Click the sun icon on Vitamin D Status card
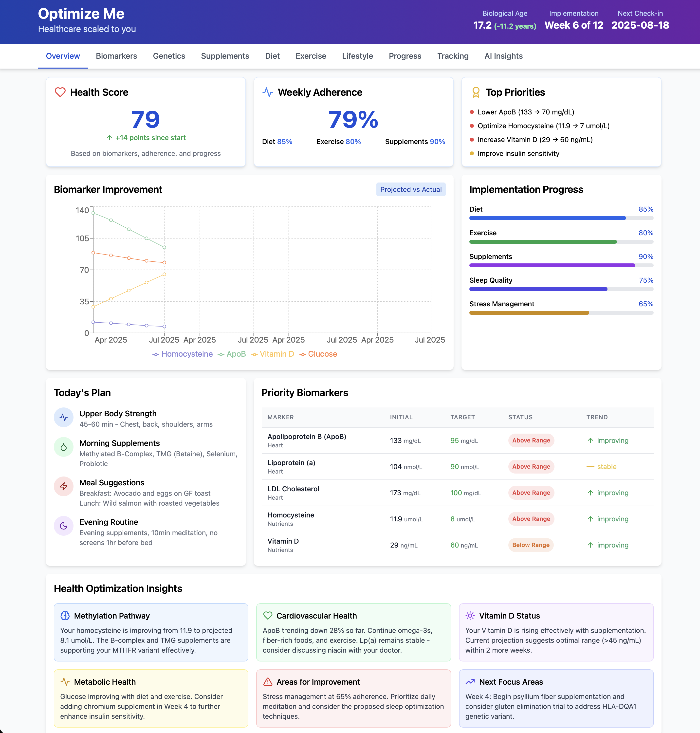The height and width of the screenshot is (733, 700). pyautogui.click(x=469, y=616)
